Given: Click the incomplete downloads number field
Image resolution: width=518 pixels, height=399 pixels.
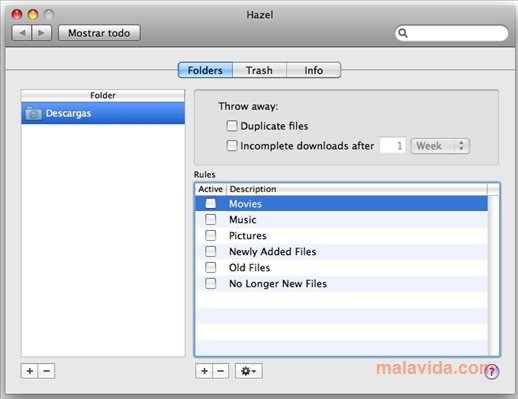Looking at the screenshot, I should pos(392,146).
